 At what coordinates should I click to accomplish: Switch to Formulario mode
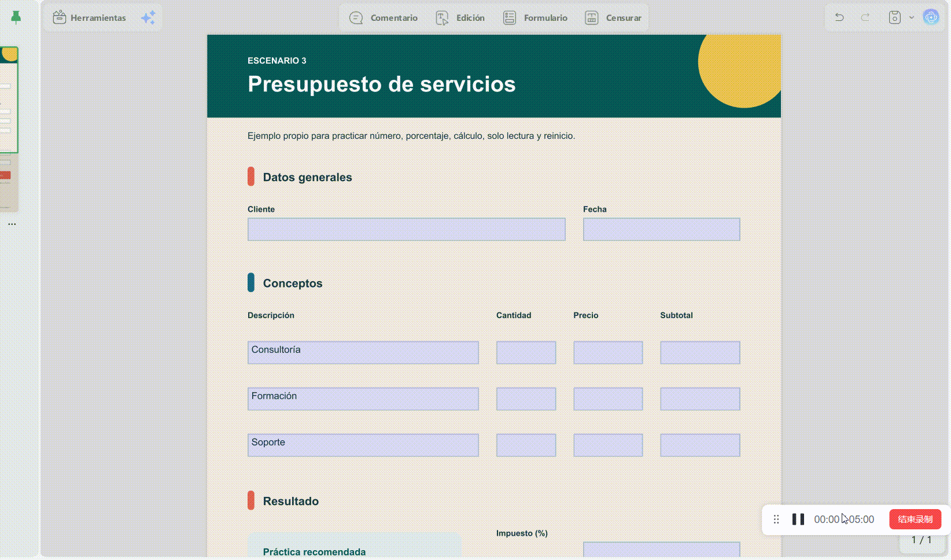tap(535, 18)
